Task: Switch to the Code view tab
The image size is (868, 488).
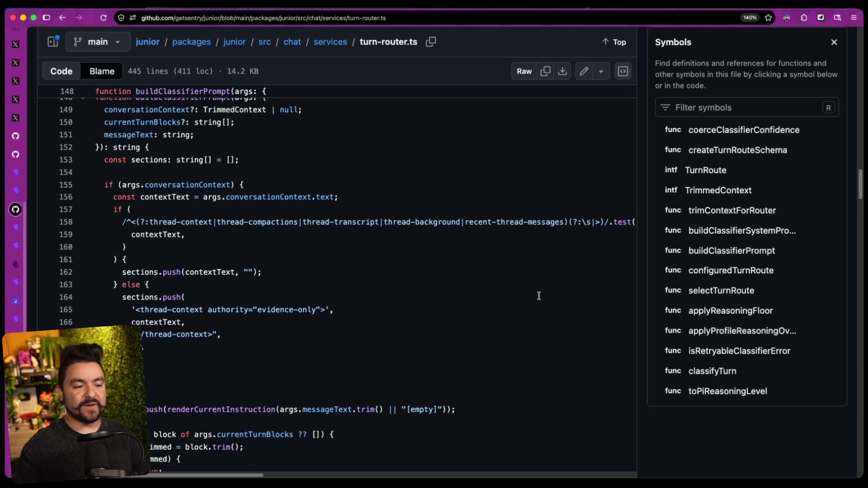Action: [61, 71]
